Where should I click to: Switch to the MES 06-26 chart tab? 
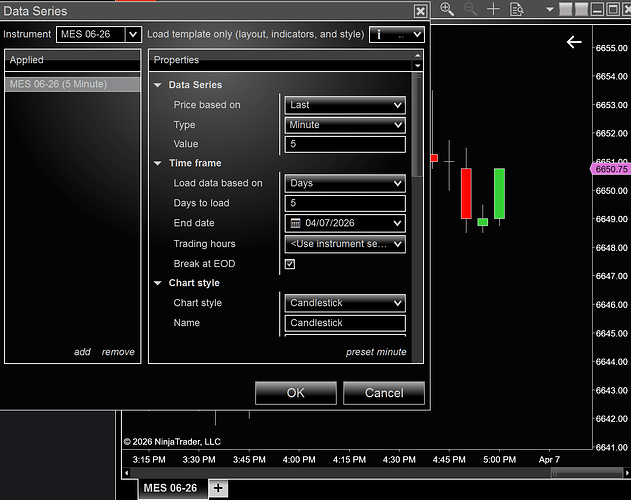(x=170, y=488)
